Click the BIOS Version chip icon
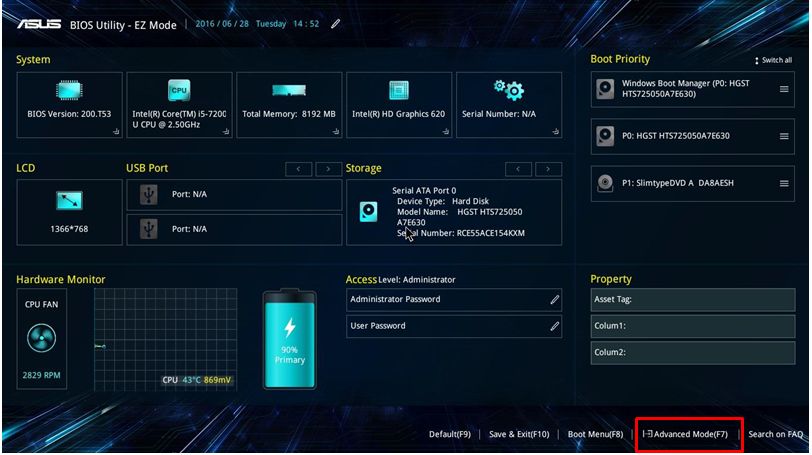 click(69, 91)
